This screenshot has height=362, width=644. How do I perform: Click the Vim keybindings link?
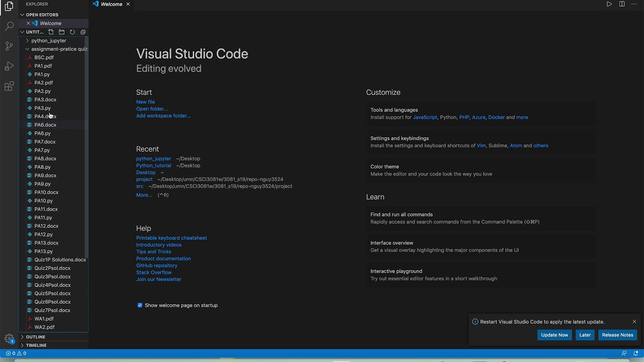(x=481, y=146)
